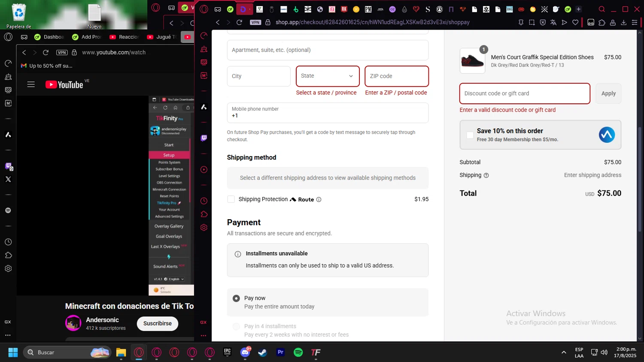Click the checkout page vertical scrollbar
Screen dimensions: 644x362
click(x=639, y=180)
